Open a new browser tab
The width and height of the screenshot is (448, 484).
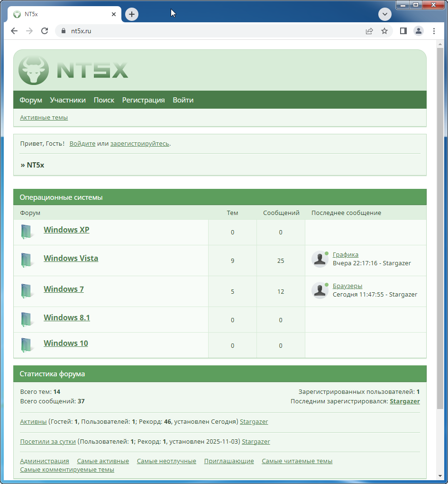tap(132, 14)
